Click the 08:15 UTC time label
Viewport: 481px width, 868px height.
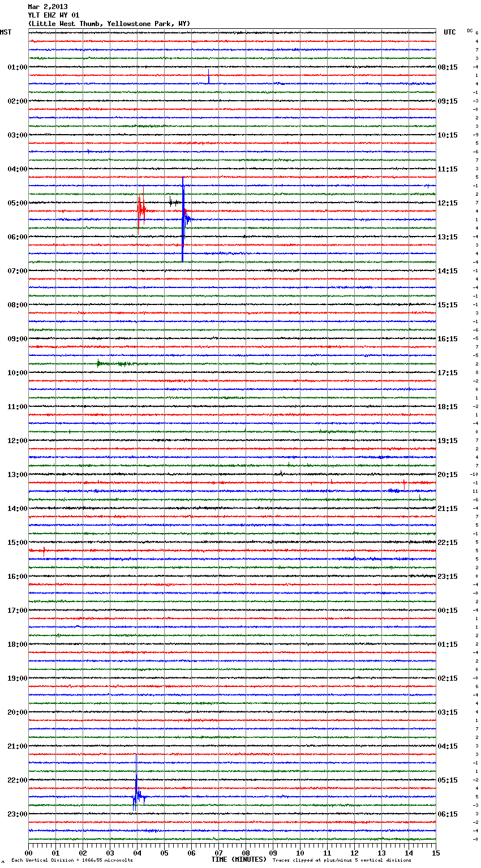tap(448, 67)
